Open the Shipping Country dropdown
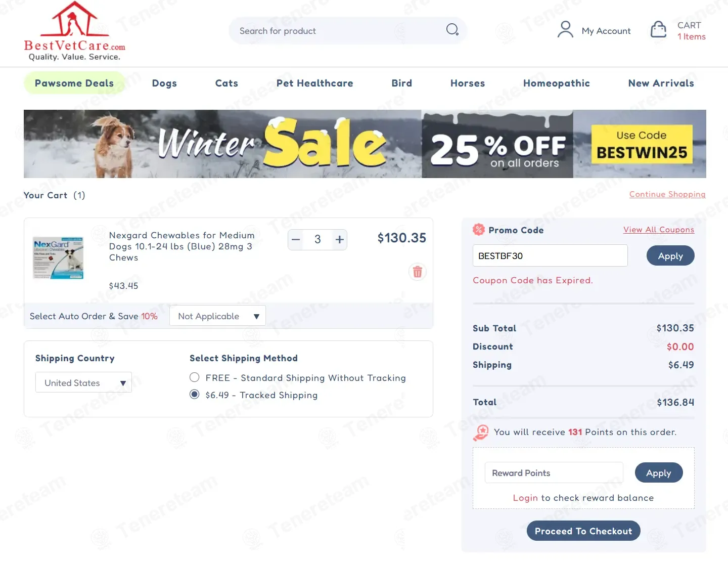This screenshot has height=561, width=728. coord(83,382)
